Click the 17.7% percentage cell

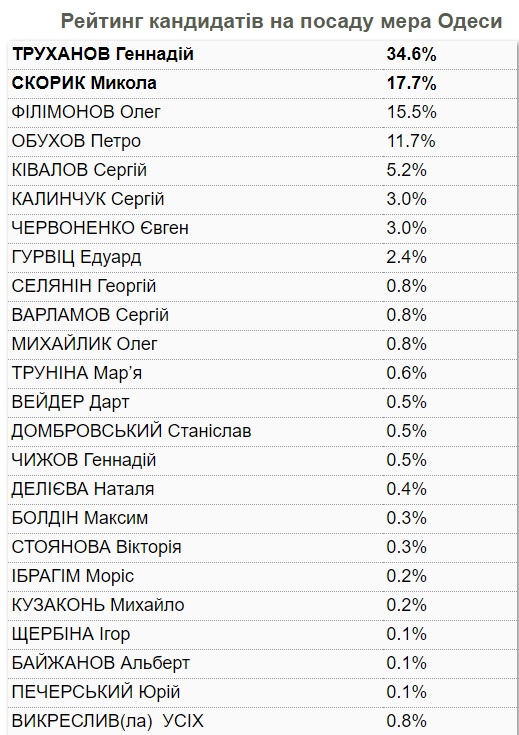coord(411,83)
